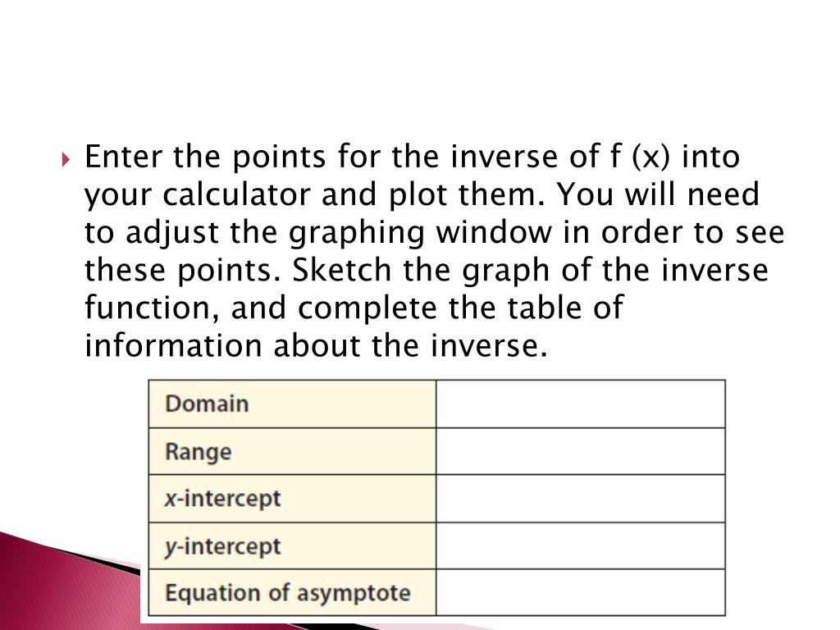Click the blank cell beside Equation of asymptote

point(581,592)
